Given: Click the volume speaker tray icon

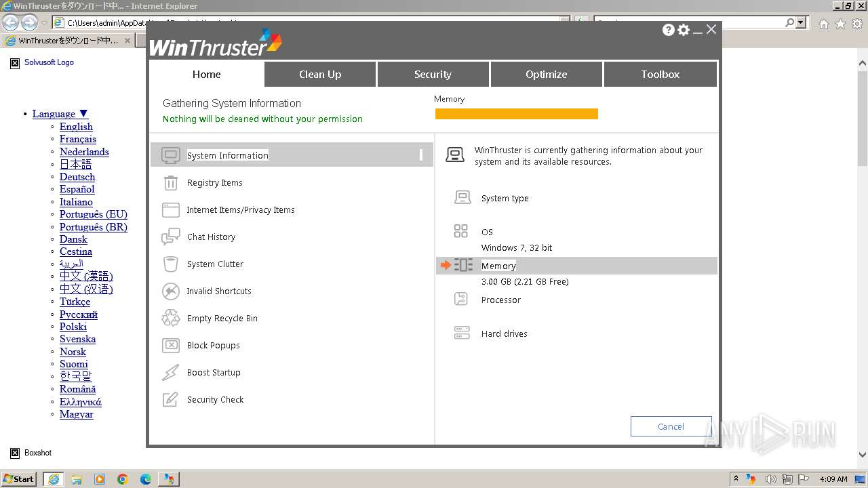Looking at the screenshot, I should click(770, 479).
